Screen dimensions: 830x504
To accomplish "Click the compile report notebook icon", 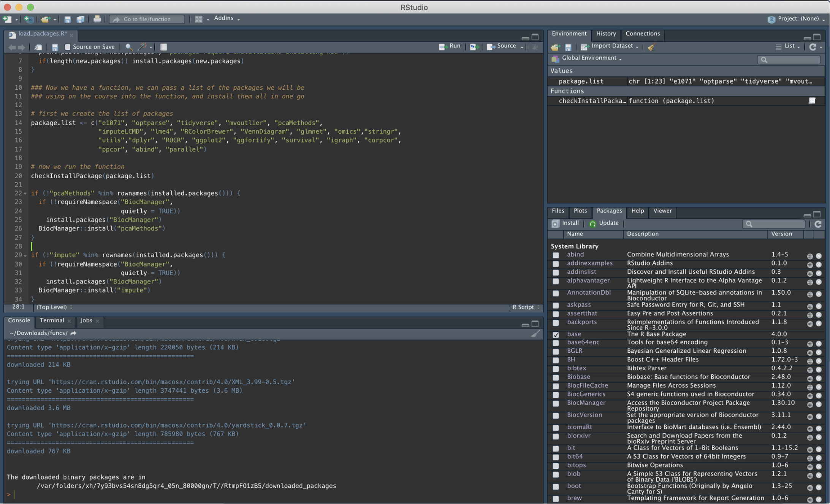I will [163, 47].
